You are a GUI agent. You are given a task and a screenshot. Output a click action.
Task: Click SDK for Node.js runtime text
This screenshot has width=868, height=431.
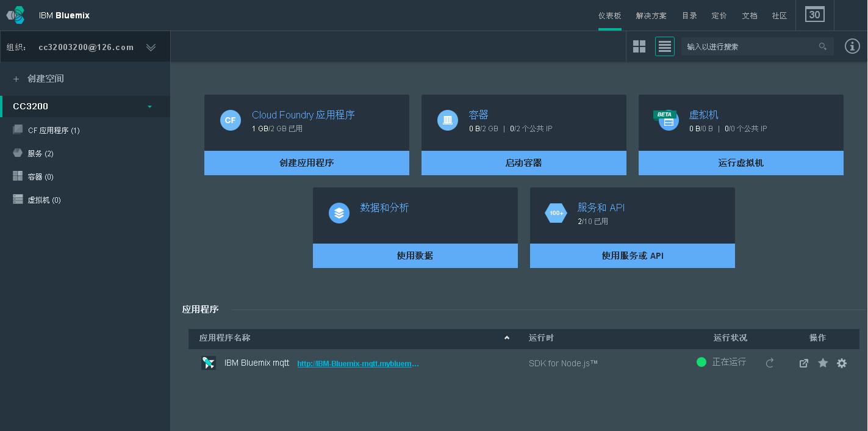[x=563, y=363]
